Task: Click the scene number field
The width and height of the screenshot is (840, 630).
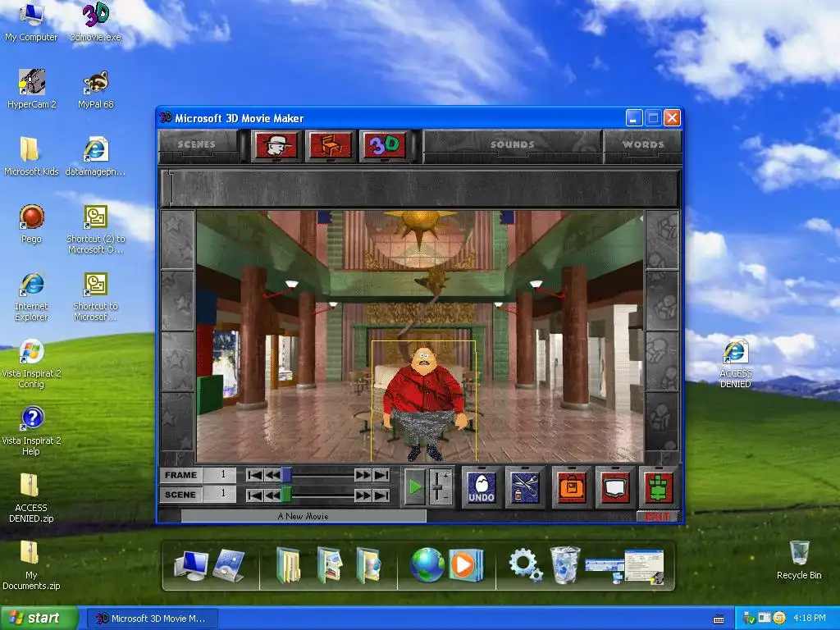Action: click(219, 494)
